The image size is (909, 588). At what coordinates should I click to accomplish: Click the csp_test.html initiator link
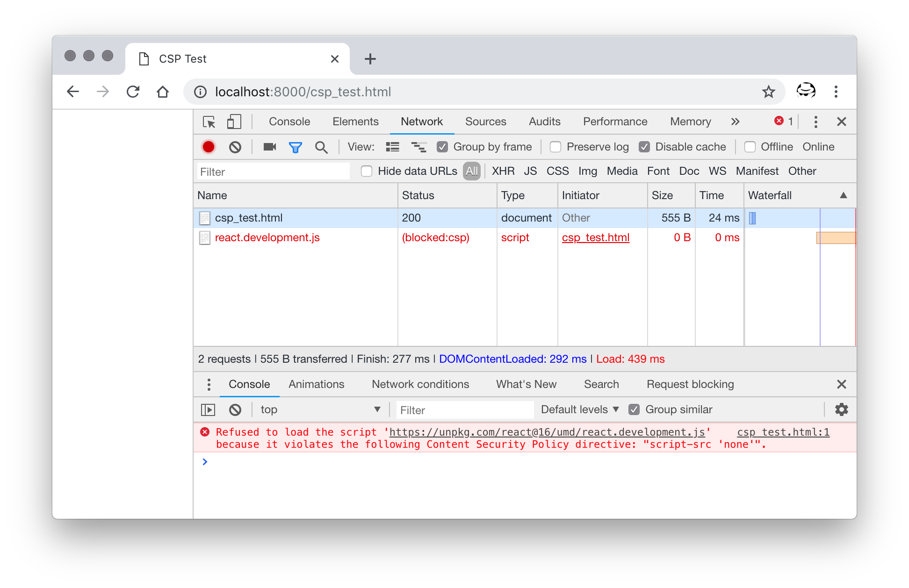point(594,237)
